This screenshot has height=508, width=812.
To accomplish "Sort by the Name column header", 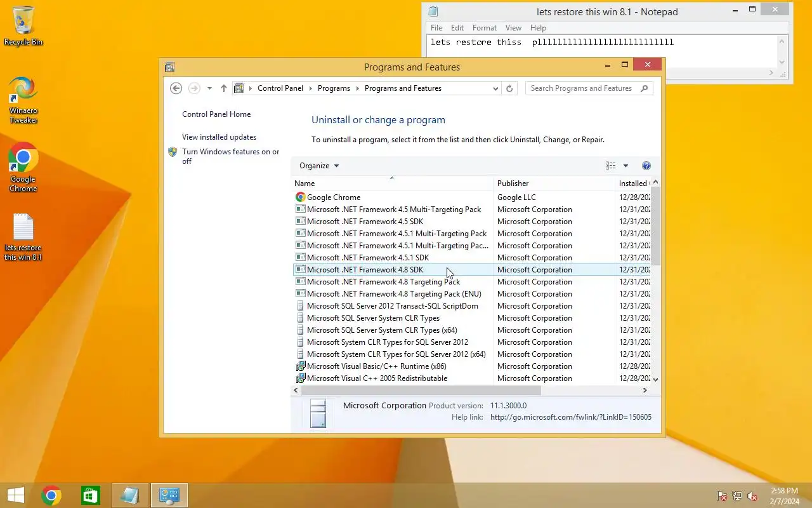I will (392, 184).
